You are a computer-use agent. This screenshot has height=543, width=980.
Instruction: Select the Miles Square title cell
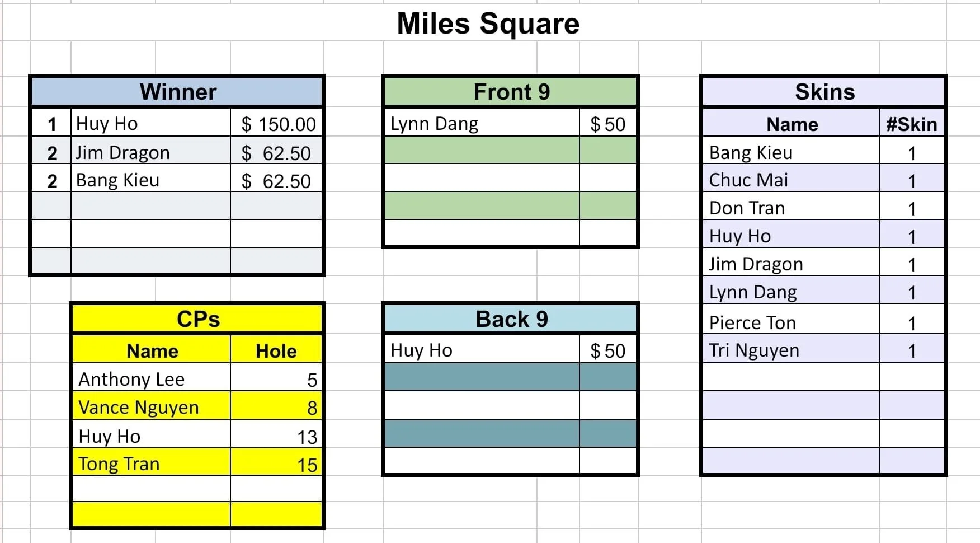[x=488, y=23]
